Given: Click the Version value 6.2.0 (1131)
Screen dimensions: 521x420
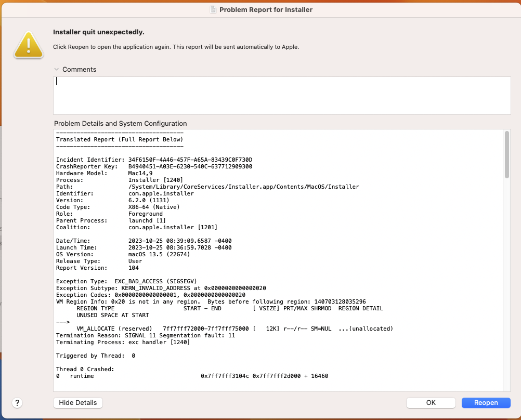Looking at the screenshot, I should [x=149, y=200].
